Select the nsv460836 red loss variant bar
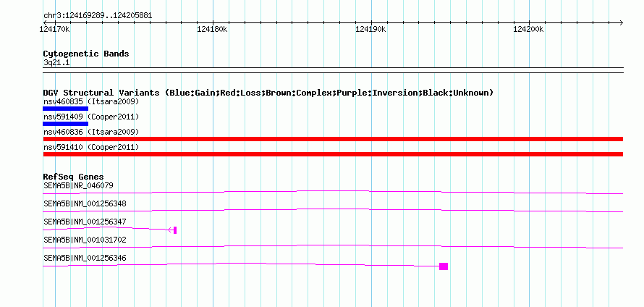This screenshot has height=307, width=644. point(333,139)
